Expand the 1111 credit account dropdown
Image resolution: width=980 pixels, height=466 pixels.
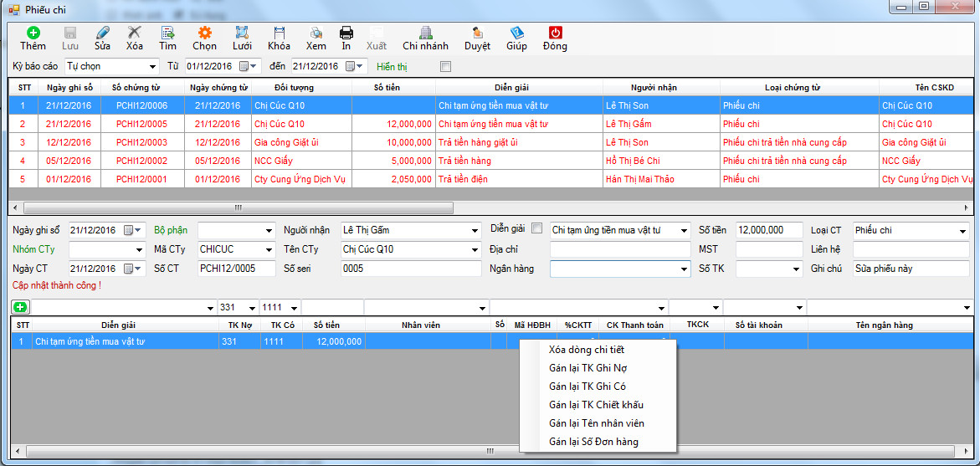click(x=294, y=308)
